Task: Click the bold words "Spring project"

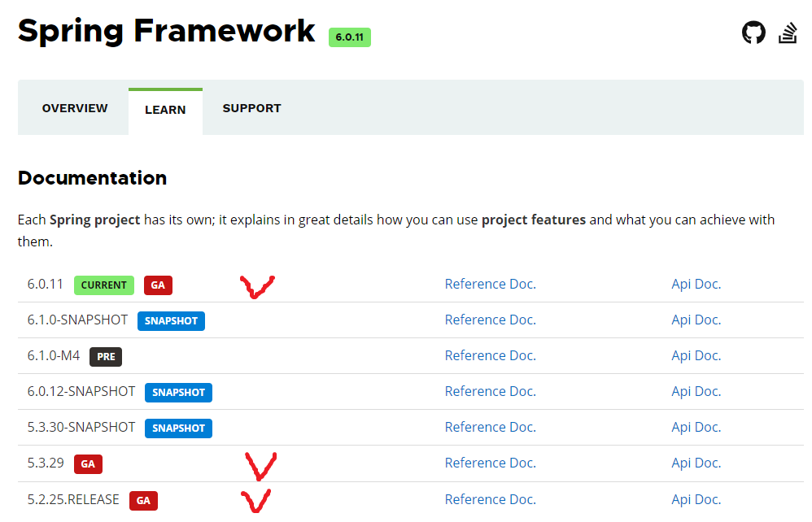Action: [x=94, y=220]
